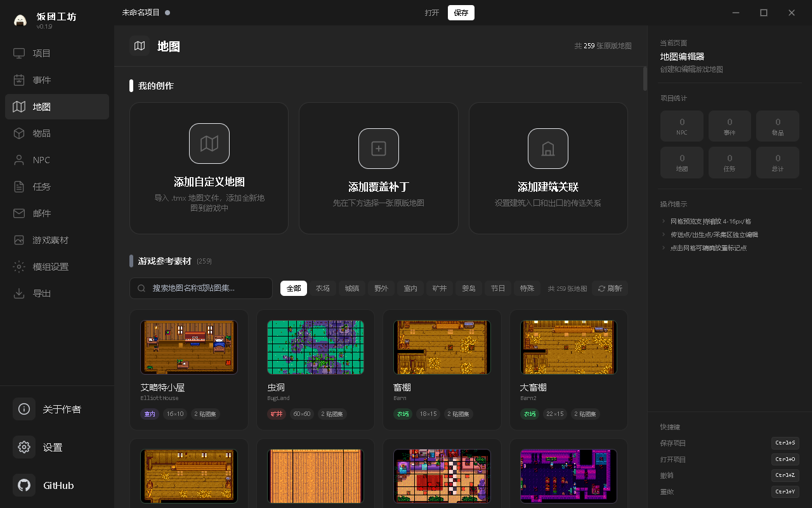Open the GitHub icon link
This screenshot has width=812, height=508.
click(24, 485)
